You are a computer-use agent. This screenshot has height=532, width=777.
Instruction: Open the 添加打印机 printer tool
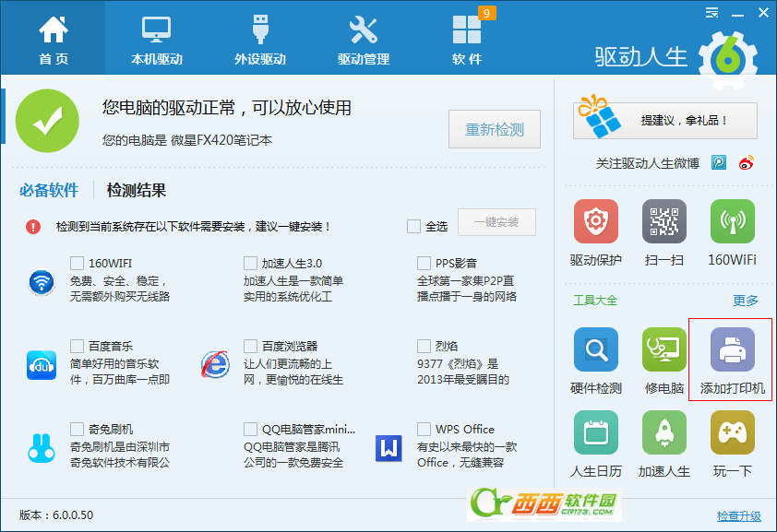click(733, 349)
